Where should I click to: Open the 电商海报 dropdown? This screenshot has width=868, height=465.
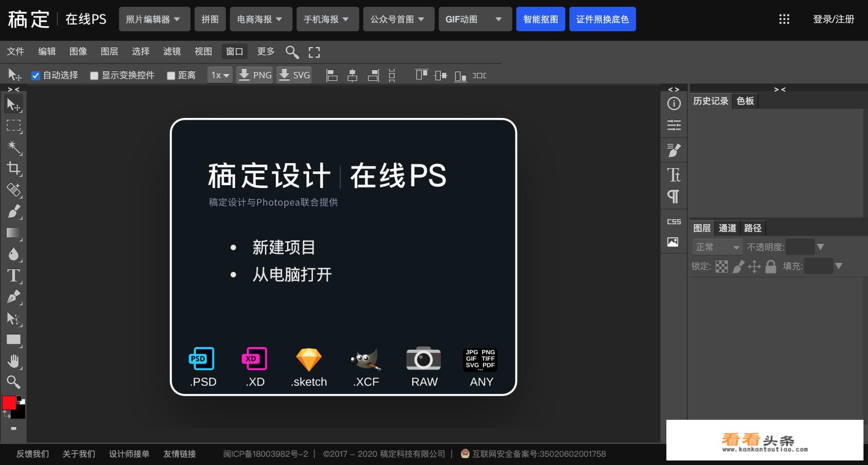pyautogui.click(x=261, y=19)
